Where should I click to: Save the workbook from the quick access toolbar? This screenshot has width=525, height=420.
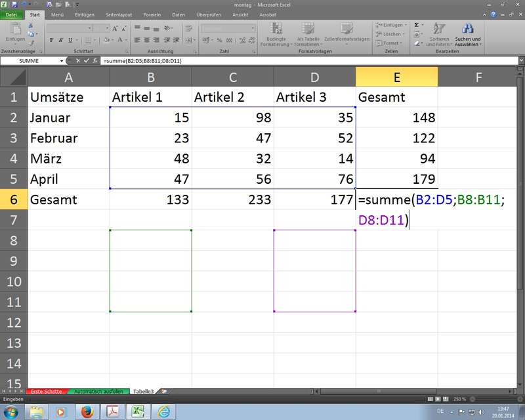(x=14, y=4)
